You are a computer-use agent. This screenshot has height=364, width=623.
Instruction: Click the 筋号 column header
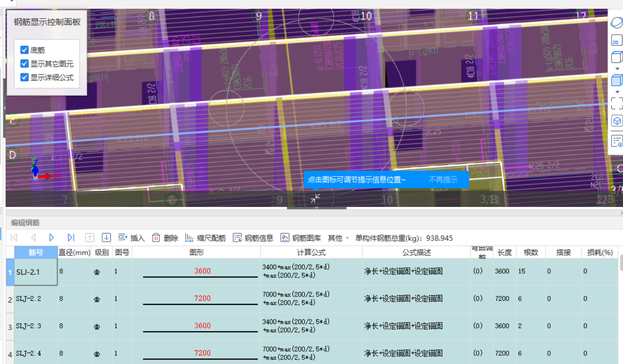coord(36,252)
